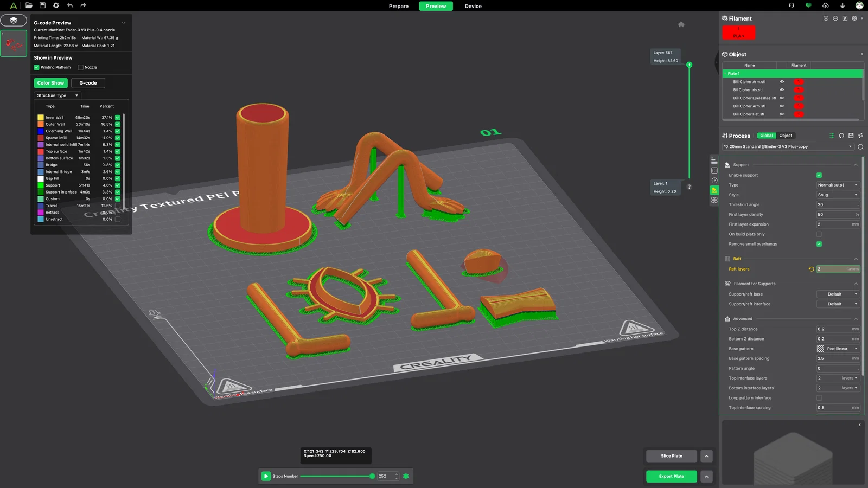
Task: Remove a filament with the minus icon
Action: (x=835, y=18)
